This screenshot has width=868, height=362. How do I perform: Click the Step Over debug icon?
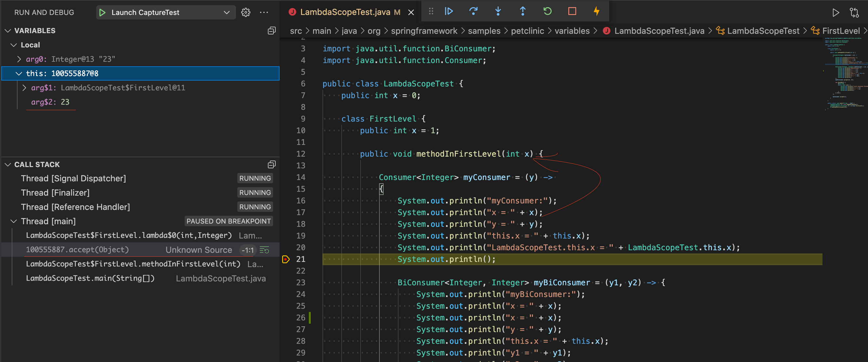coord(473,11)
